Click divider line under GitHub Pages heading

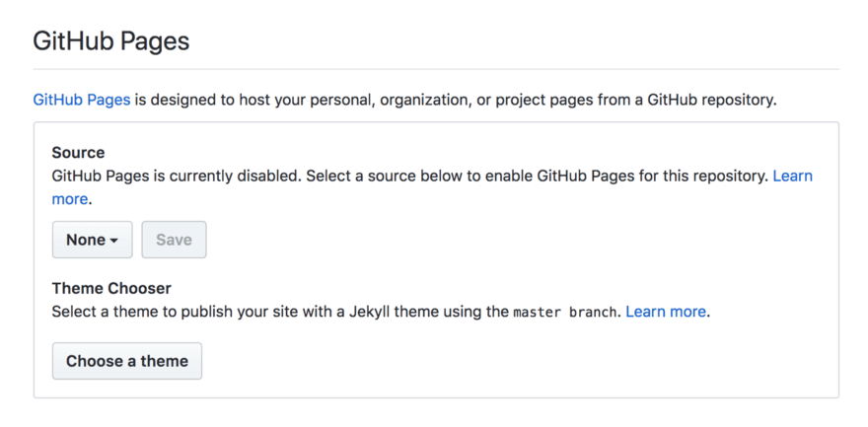[x=436, y=69]
